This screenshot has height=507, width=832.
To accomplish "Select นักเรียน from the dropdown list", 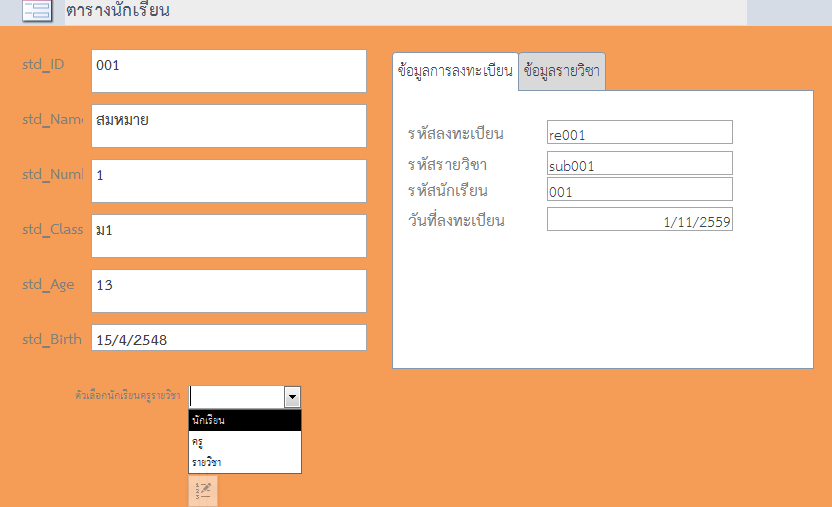I will pyautogui.click(x=244, y=421).
